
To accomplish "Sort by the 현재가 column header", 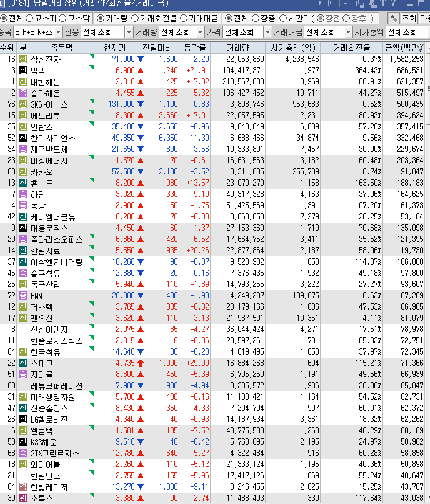I will click(115, 48).
